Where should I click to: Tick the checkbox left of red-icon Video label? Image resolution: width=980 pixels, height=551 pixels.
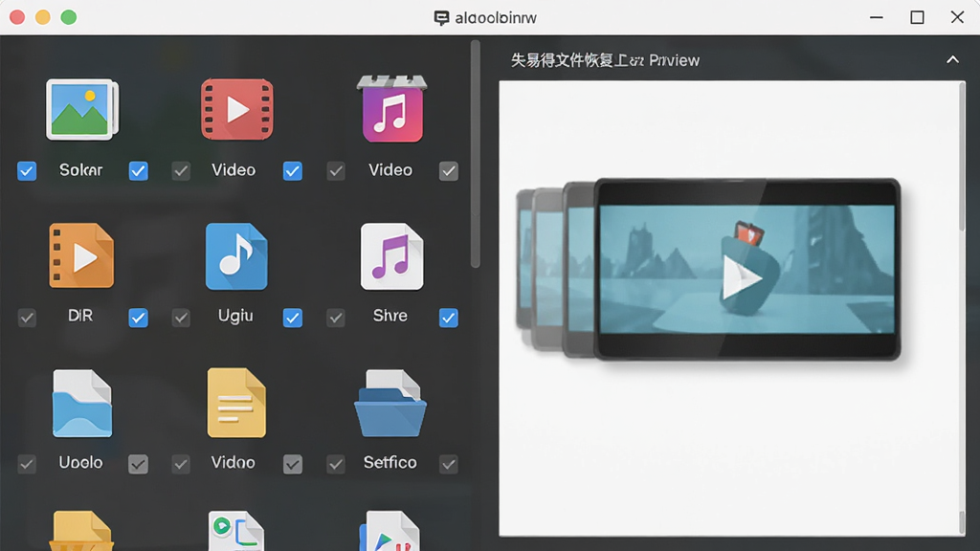pos(181,170)
